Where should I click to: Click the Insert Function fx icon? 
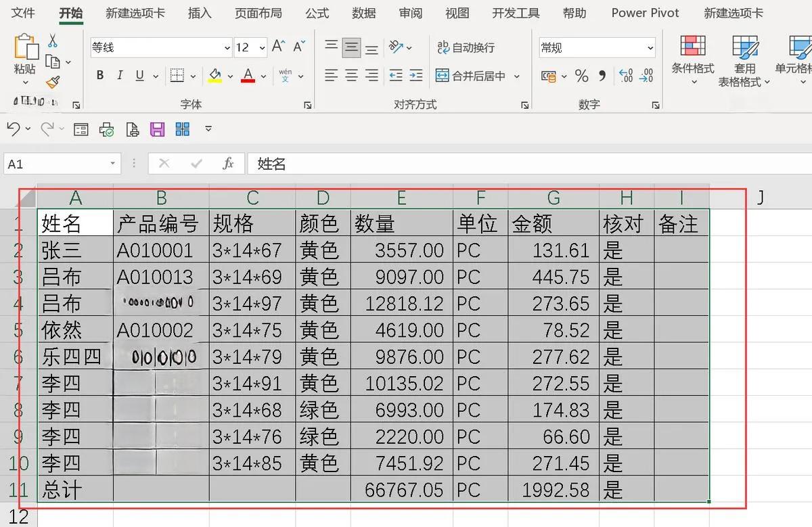point(228,164)
